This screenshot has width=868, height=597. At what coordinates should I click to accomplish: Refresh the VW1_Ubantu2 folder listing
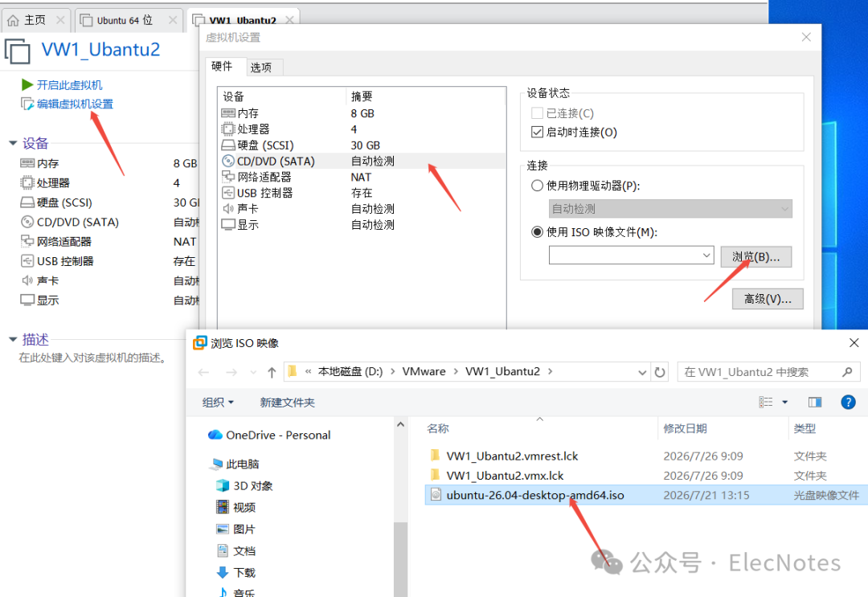click(x=659, y=372)
